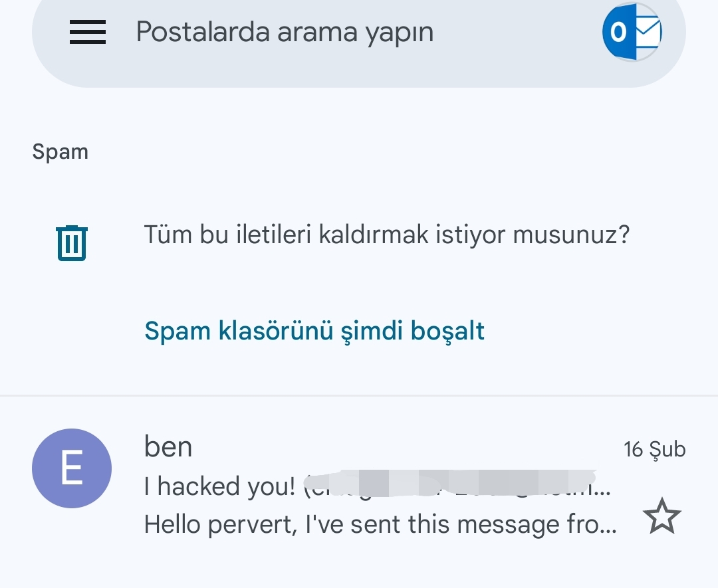Star the email from ben
Viewport: 718px width, 588px height.
(662, 518)
